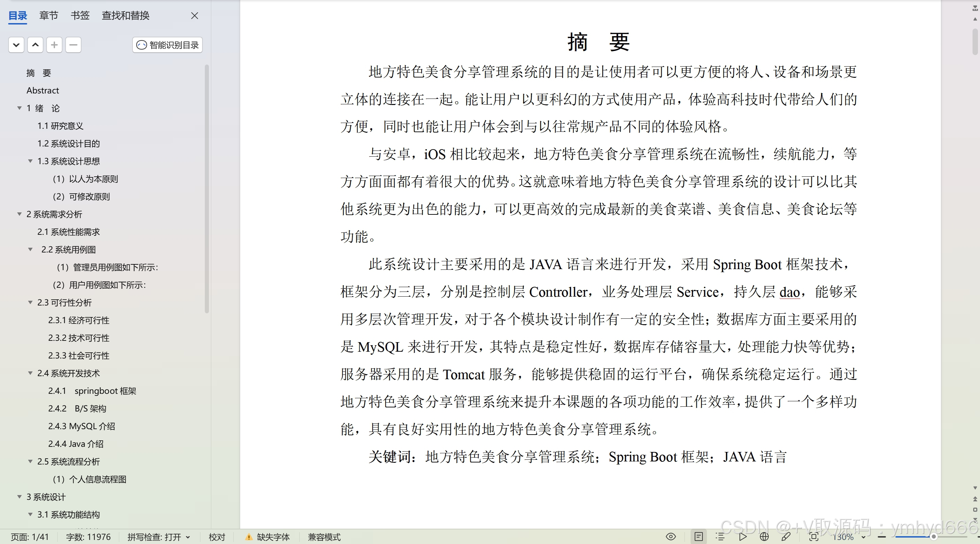
Task: Click expand-level plus button in outline
Action: coord(54,45)
